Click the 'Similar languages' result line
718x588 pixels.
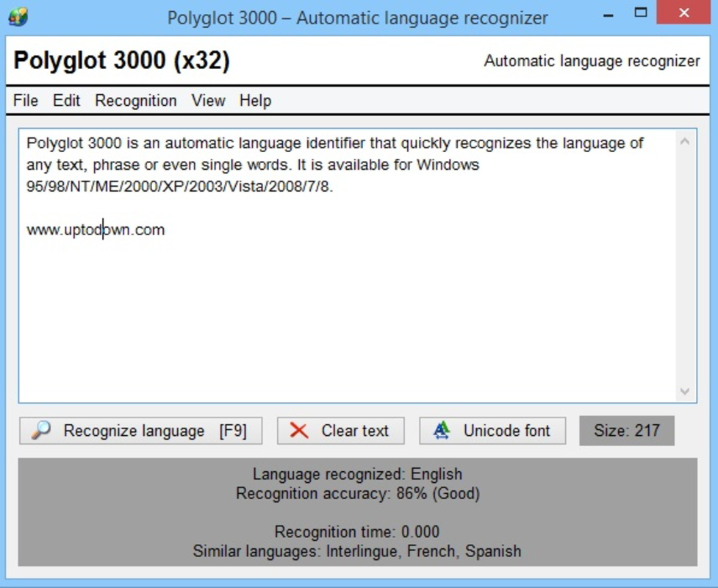pyautogui.click(x=357, y=551)
